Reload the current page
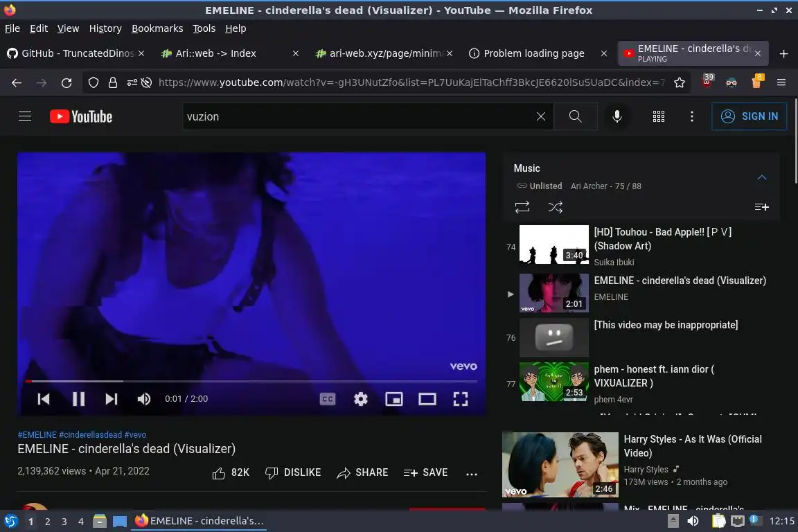The width and height of the screenshot is (798, 532). point(66,82)
